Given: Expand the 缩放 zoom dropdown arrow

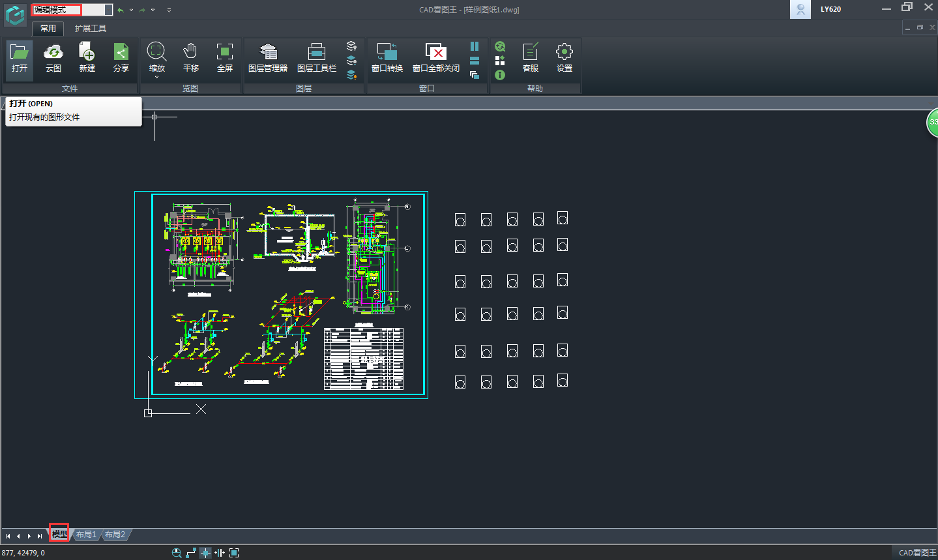Looking at the screenshot, I should 156,78.
